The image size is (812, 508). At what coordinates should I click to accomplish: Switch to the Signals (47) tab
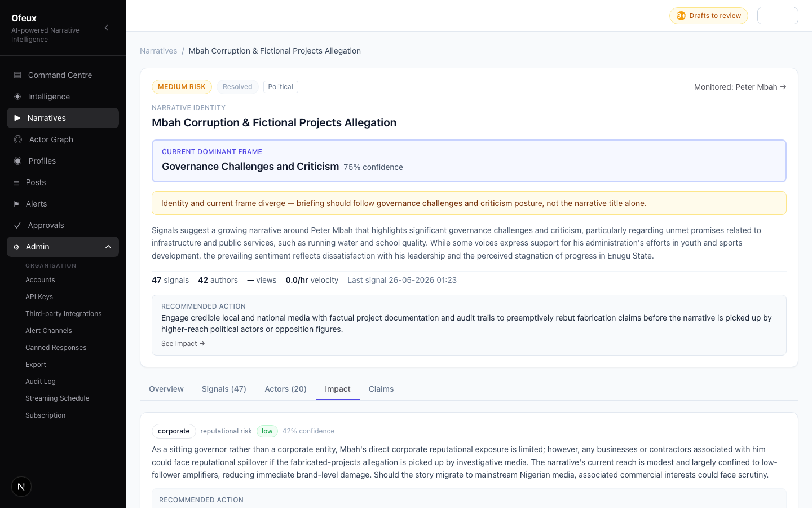point(224,389)
